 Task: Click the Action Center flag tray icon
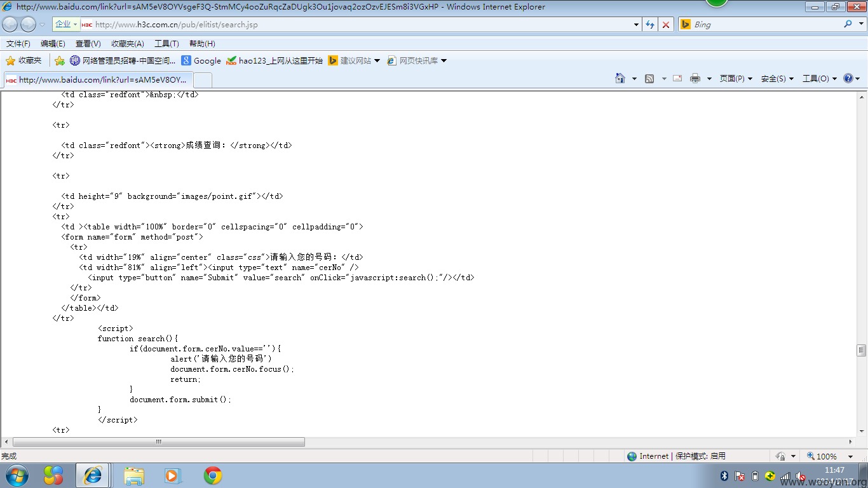coord(740,476)
